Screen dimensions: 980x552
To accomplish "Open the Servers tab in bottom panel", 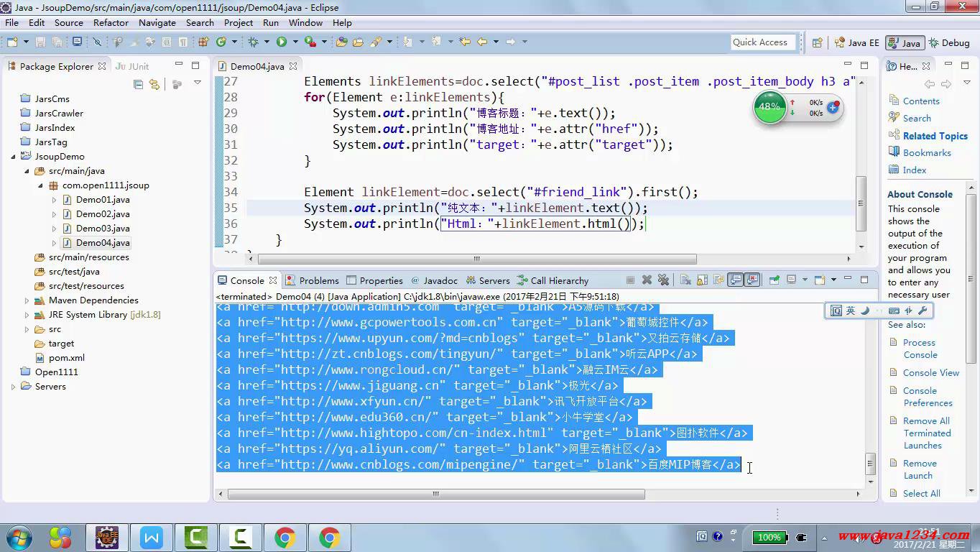I will [488, 280].
